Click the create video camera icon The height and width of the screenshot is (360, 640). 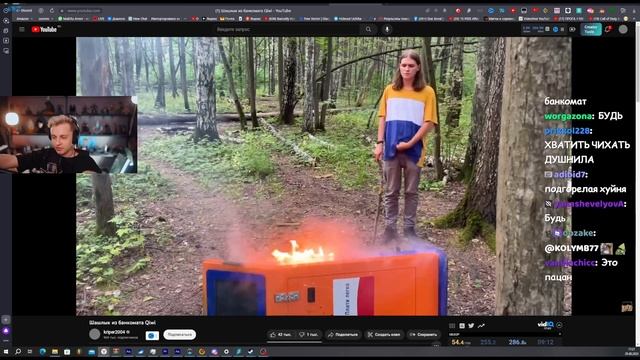point(573,29)
